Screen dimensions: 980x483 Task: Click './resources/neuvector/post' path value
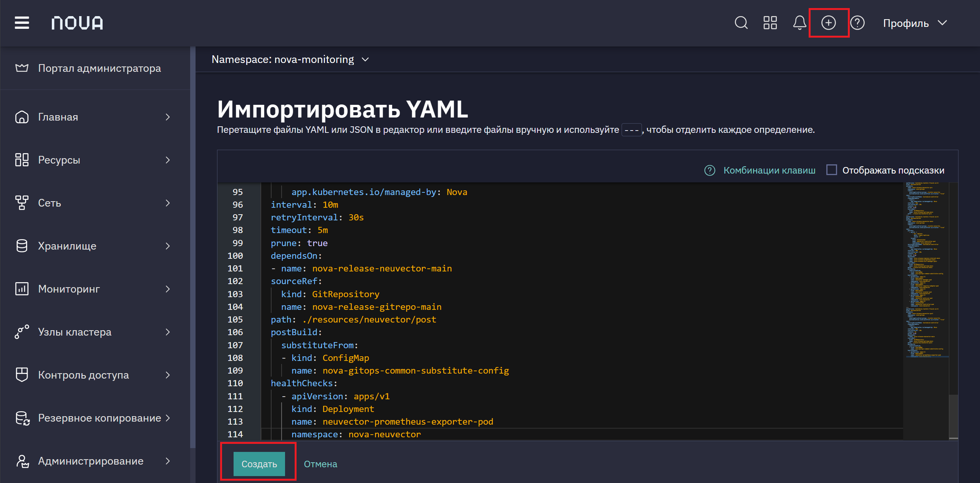pos(369,319)
